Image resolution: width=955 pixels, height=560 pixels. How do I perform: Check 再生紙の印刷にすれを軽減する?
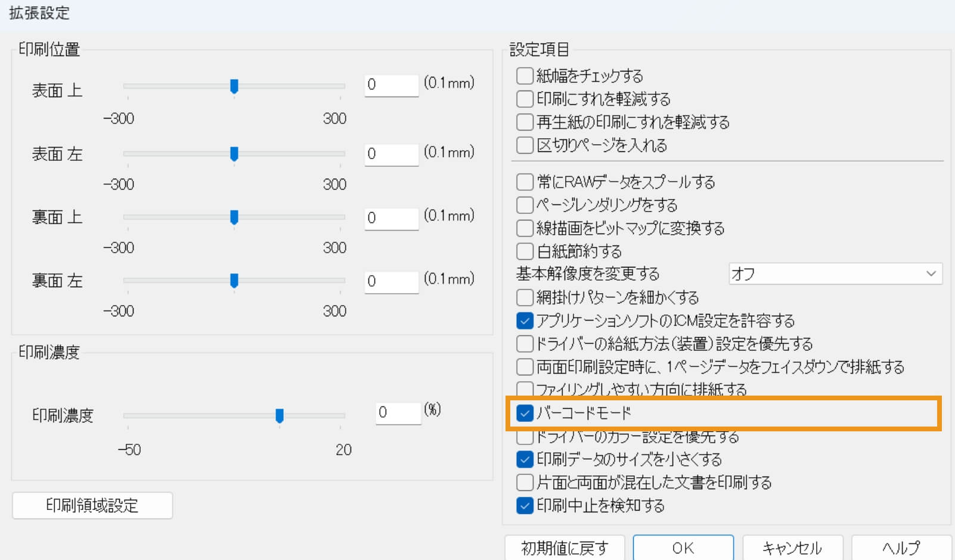524,122
